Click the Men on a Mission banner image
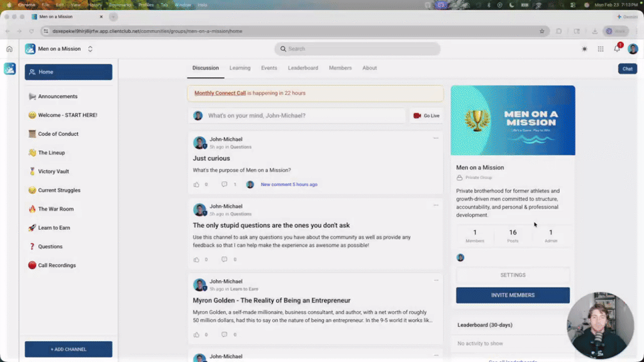The image size is (644, 362). coord(513,120)
